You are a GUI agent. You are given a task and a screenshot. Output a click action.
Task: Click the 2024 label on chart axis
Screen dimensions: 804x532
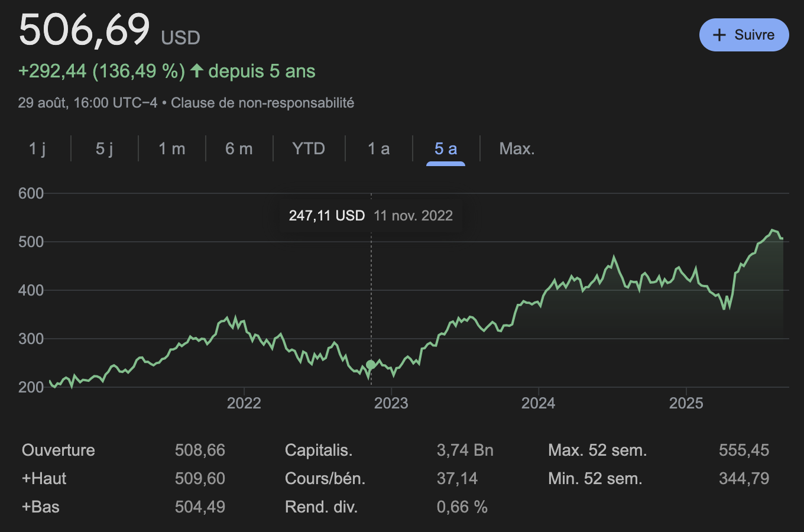(x=538, y=403)
